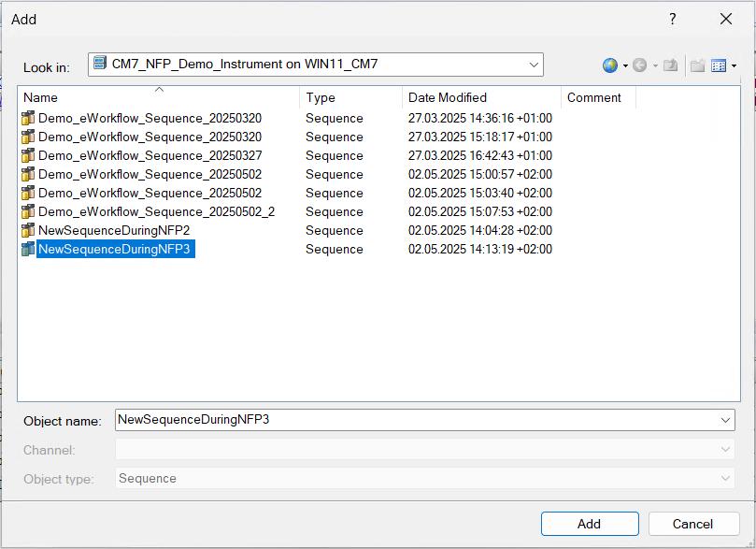Click the globe location icon in toolbar
The image size is (756, 549).
point(610,65)
